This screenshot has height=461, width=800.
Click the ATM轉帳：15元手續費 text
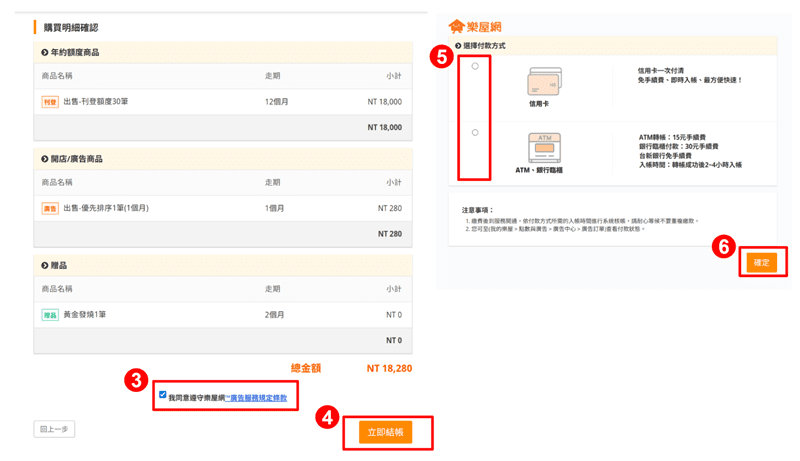[x=672, y=138]
